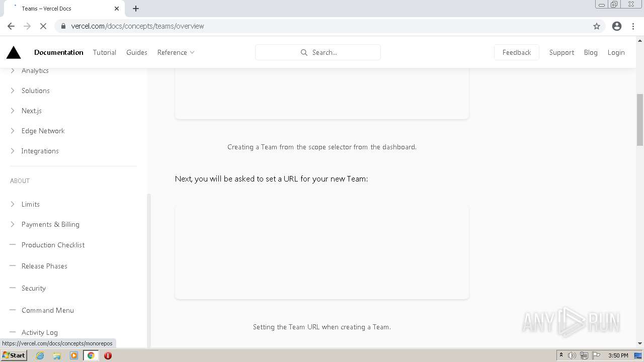Expand the Limits sidebar section

[13, 204]
